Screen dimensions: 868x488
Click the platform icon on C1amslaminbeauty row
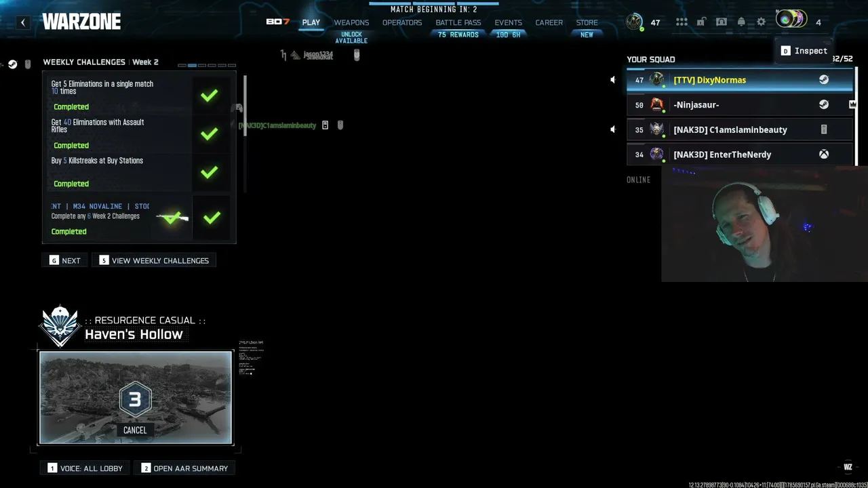(824, 129)
